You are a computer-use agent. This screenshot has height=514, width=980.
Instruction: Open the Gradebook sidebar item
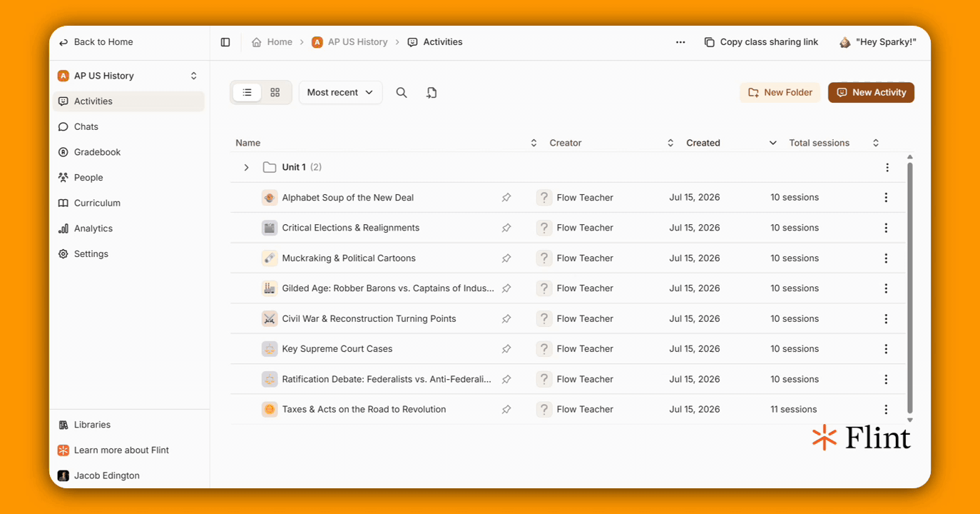[129, 152]
